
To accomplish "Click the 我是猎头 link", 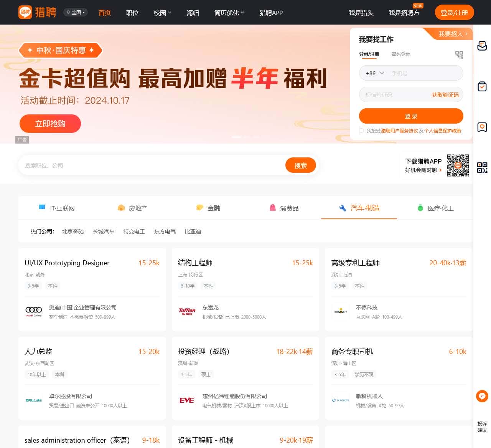I will (361, 13).
